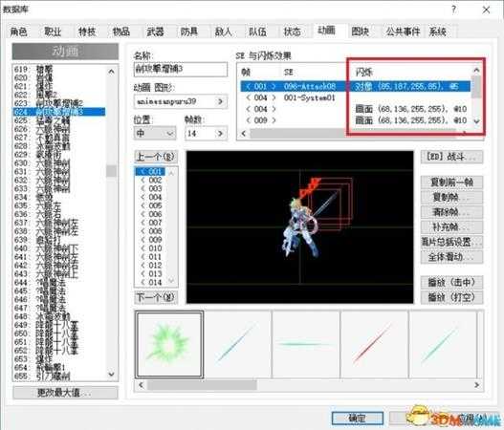504x430 pixels.
Task: Select animation entry 619 in list
Action: point(59,69)
